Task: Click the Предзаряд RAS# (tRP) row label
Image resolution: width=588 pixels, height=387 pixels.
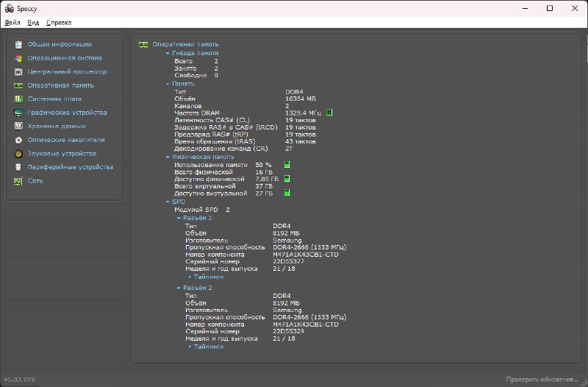Action: 211,135
